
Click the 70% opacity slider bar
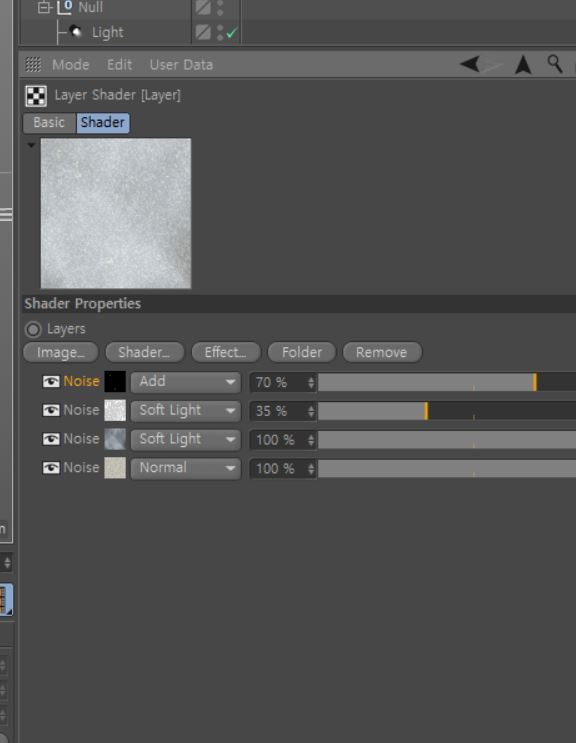pos(447,382)
